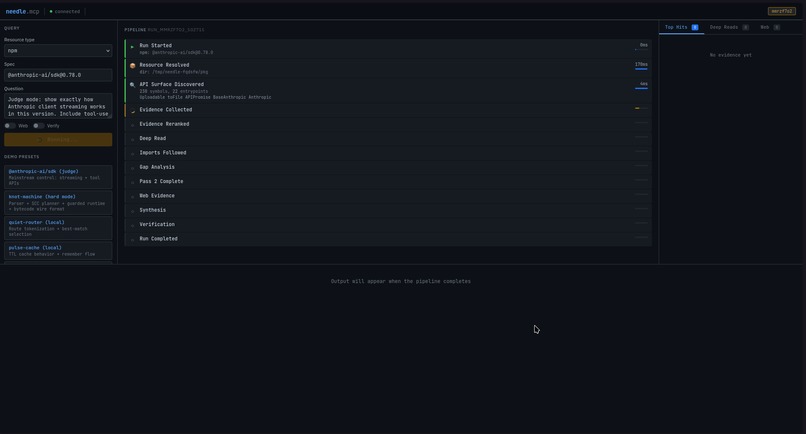Click the Evidence Collected step title
Screen dimensions: 806x434
(x=166, y=110)
